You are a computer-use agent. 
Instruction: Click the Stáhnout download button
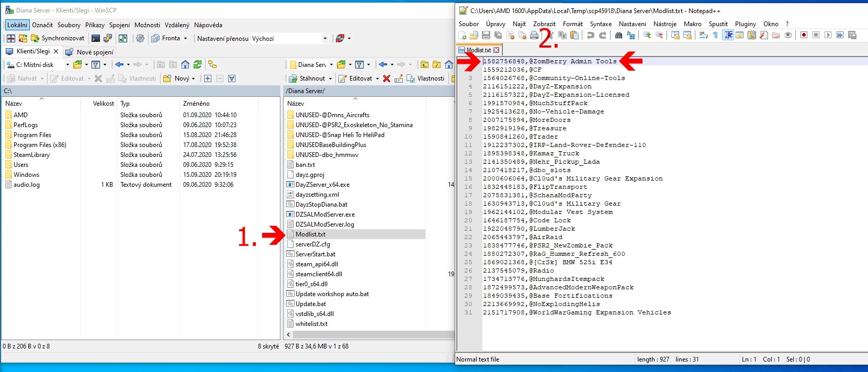[312, 78]
